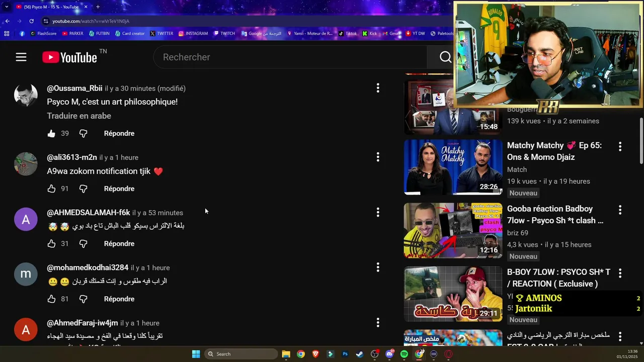Open a new browser tab with plus
The width and height of the screenshot is (644, 362).
(98, 7)
